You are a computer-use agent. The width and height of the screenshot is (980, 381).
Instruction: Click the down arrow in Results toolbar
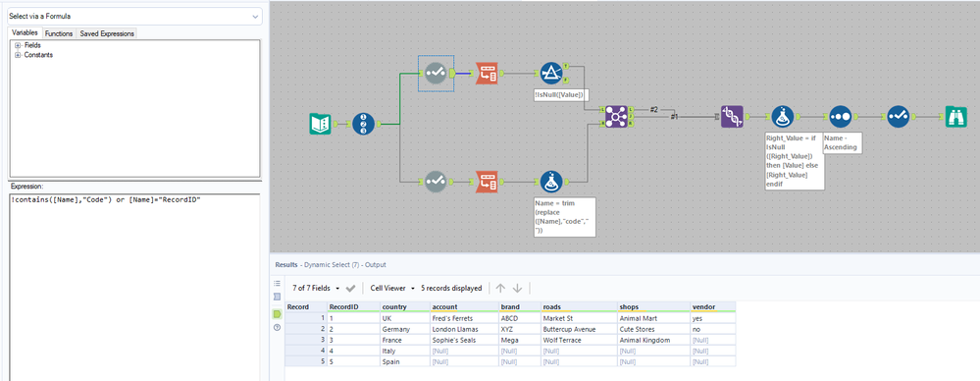coord(518,289)
